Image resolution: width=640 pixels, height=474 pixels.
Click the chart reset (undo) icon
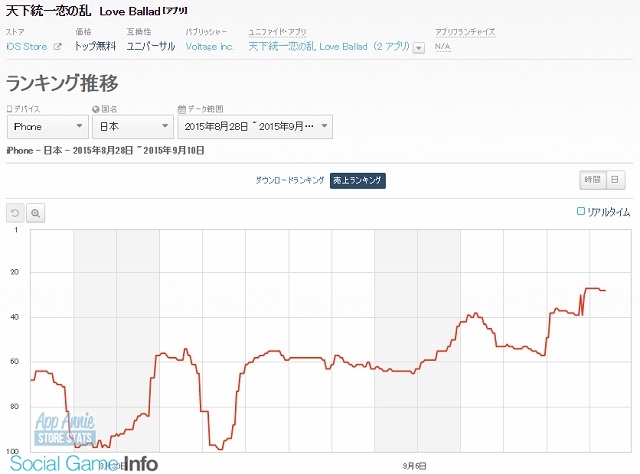coord(15,213)
